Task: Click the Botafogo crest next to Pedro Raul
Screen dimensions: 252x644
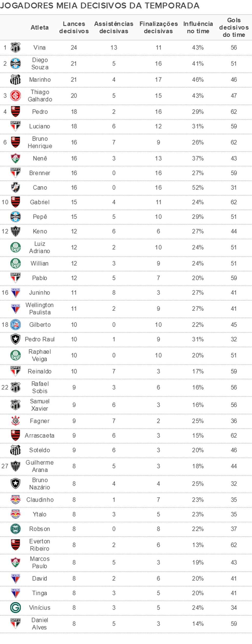Action: pyautogui.click(x=15, y=339)
